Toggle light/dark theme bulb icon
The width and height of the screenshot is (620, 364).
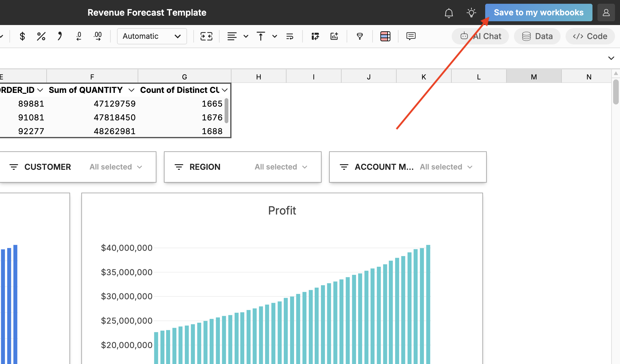[471, 13]
